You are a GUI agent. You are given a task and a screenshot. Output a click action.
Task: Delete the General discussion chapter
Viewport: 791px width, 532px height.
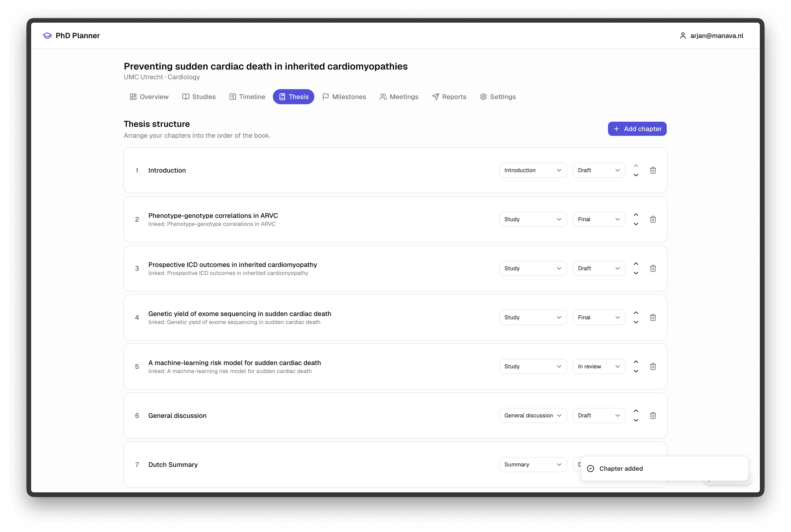pyautogui.click(x=653, y=416)
